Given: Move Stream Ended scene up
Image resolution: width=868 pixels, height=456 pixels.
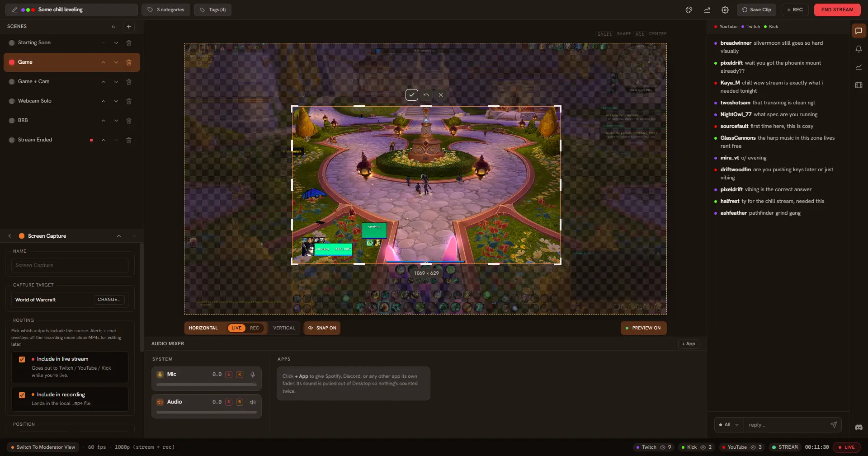Looking at the screenshot, I should click(104, 140).
